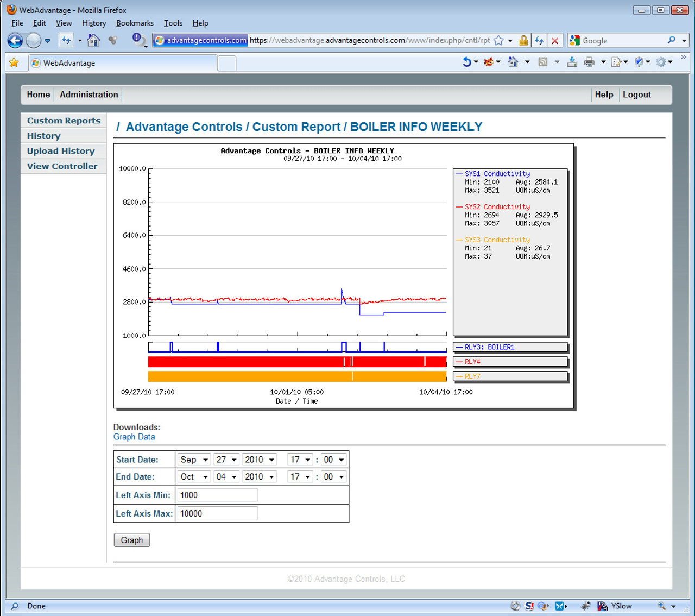Click the RLY3: BOILER1 legend entry

[510, 347]
